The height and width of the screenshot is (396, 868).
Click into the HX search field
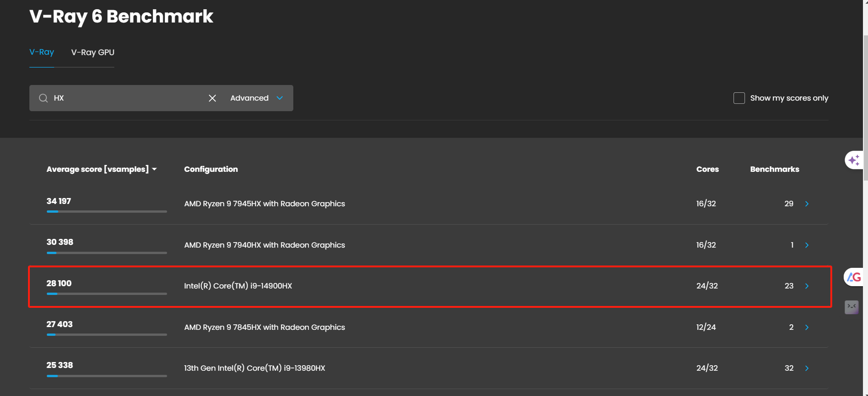click(129, 98)
